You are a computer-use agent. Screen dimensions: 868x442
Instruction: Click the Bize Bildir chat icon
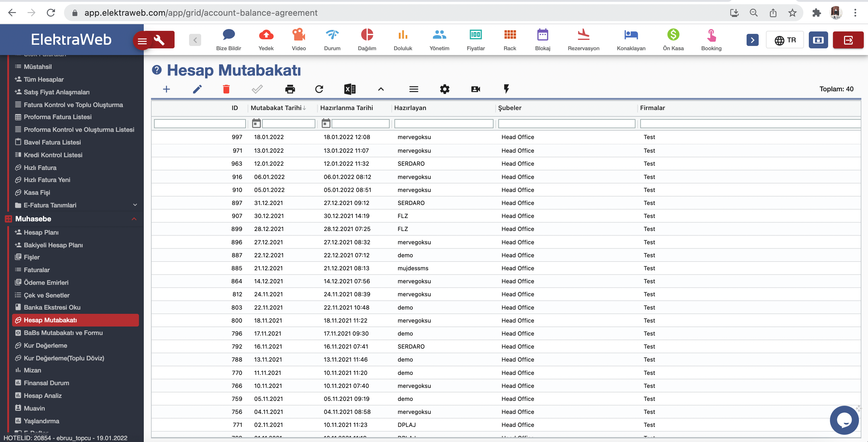[x=228, y=35]
